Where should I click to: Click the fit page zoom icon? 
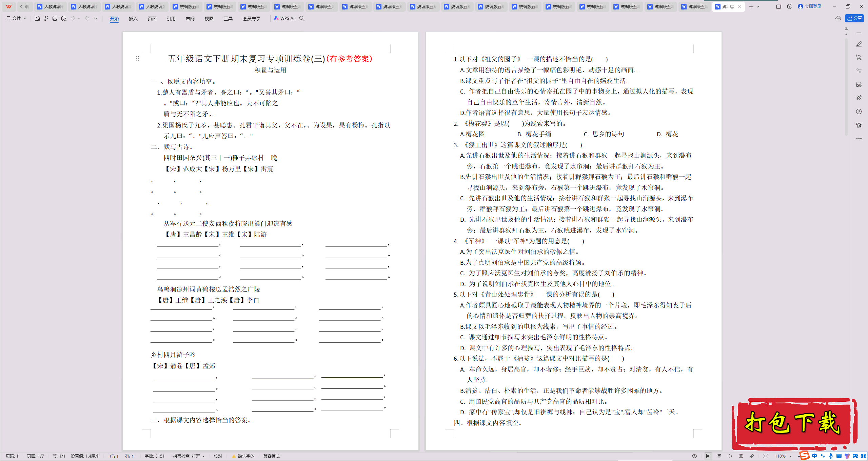click(766, 456)
